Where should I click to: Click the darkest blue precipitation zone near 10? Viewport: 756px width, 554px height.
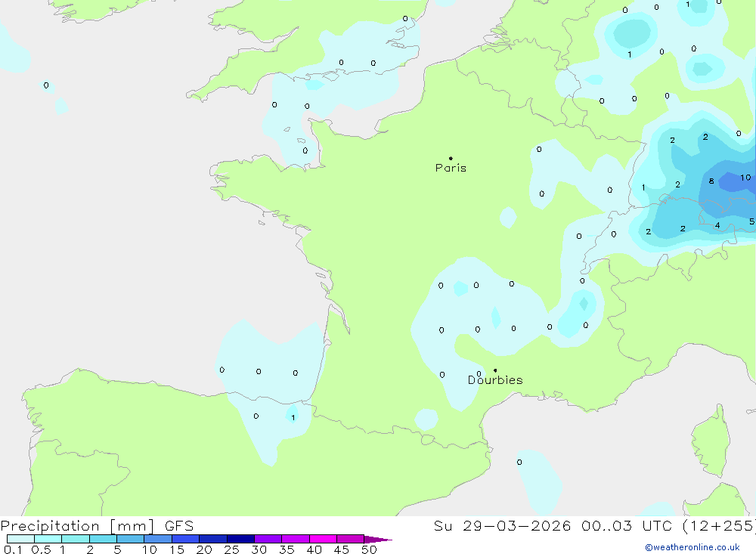[732, 183]
